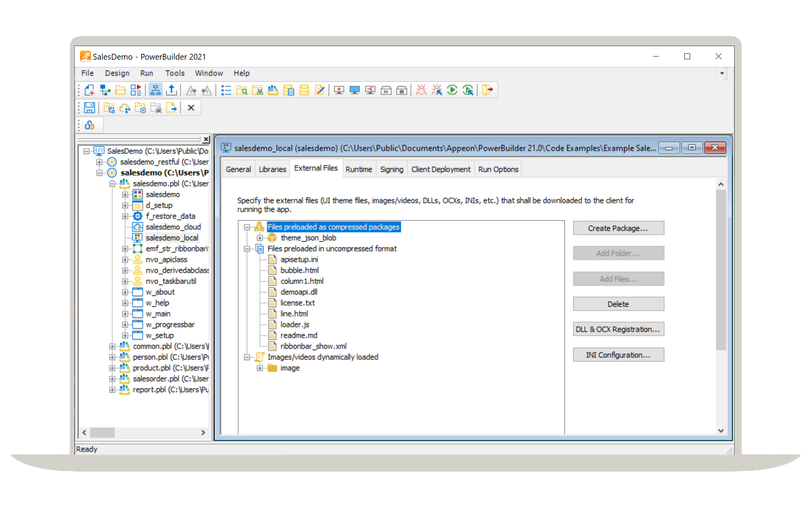The height and width of the screenshot is (508, 812).
Task: Click the folder with play circle icon
Action: [x=140, y=108]
